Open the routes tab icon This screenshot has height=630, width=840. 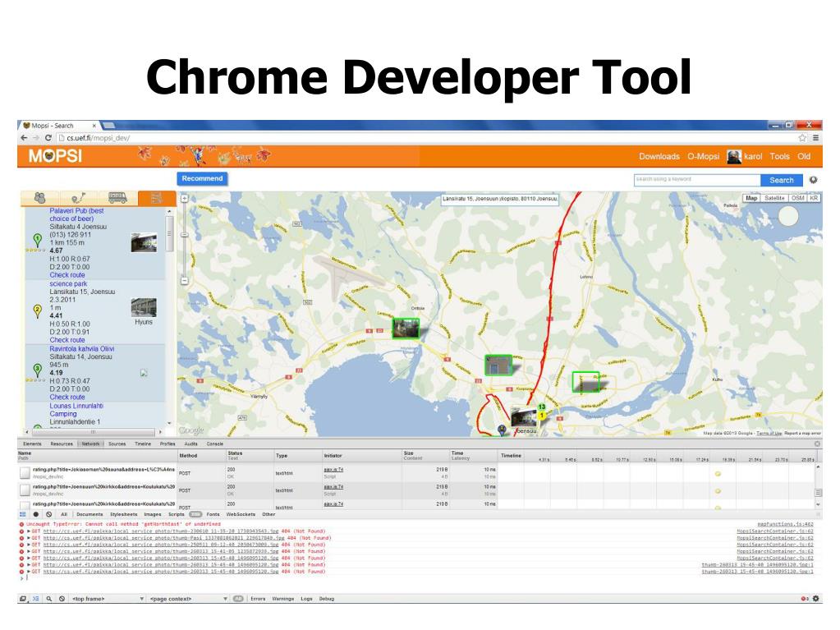79,198
